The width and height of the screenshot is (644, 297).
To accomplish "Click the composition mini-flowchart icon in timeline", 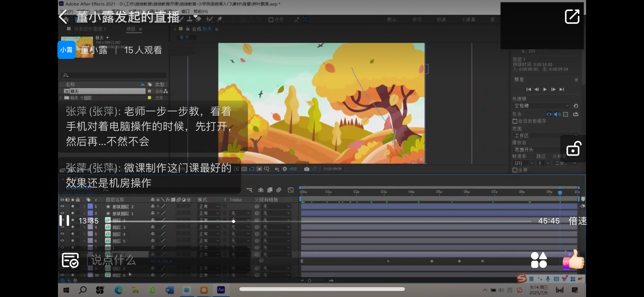I will point(249,190).
